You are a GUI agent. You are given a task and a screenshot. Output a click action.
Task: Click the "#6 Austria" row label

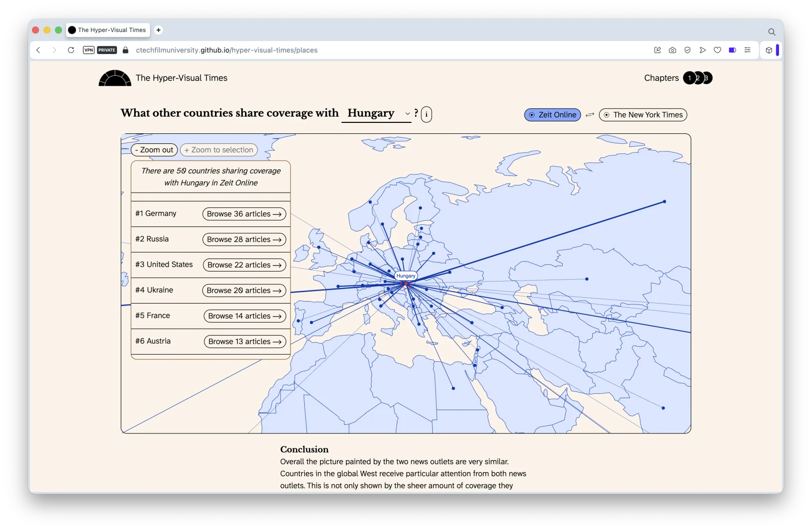tap(153, 341)
